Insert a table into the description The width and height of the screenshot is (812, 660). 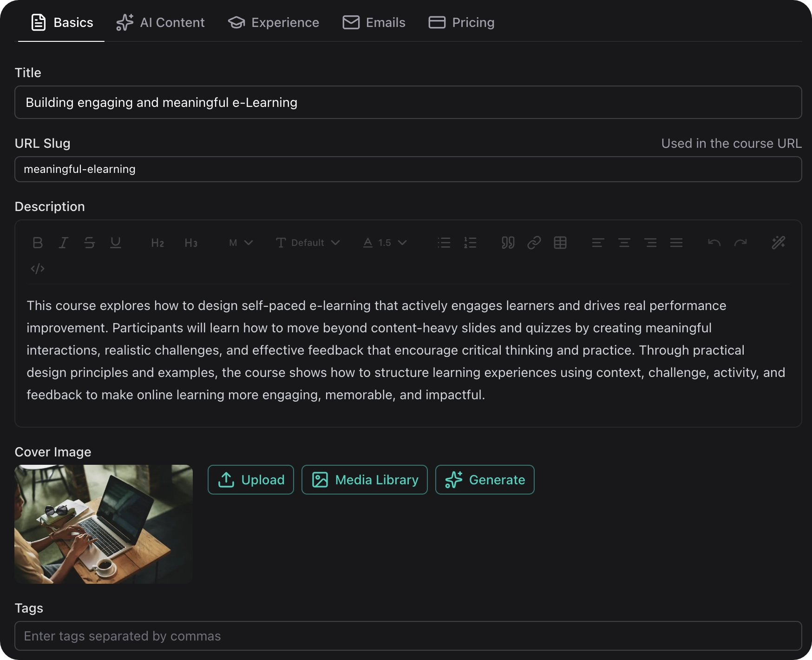click(x=560, y=242)
